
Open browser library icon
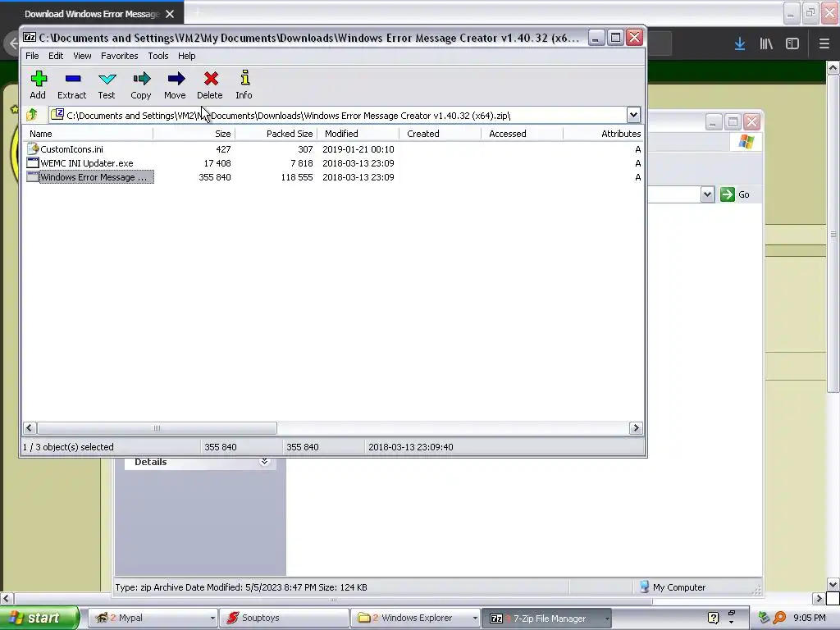(766, 43)
